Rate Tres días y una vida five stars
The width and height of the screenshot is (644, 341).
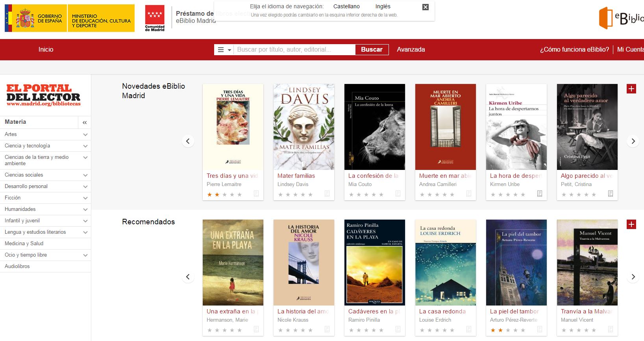(x=239, y=194)
